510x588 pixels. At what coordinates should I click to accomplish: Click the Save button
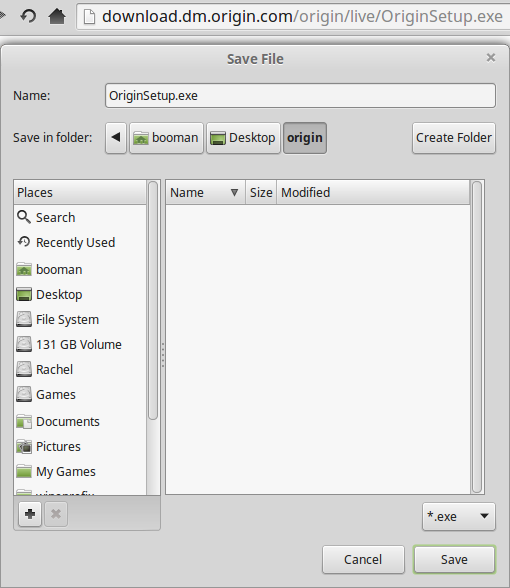tap(454, 560)
